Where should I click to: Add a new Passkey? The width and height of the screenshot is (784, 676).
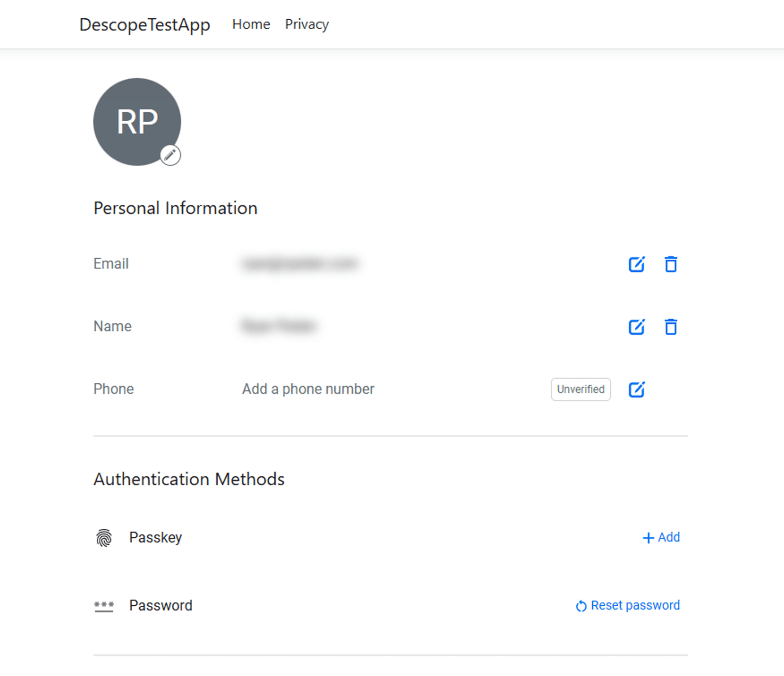pos(661,537)
